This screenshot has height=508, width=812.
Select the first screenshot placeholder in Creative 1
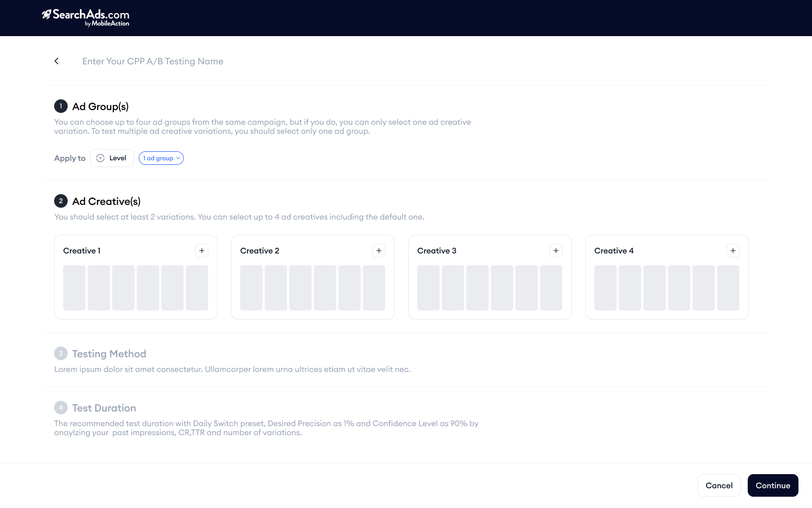point(74,288)
